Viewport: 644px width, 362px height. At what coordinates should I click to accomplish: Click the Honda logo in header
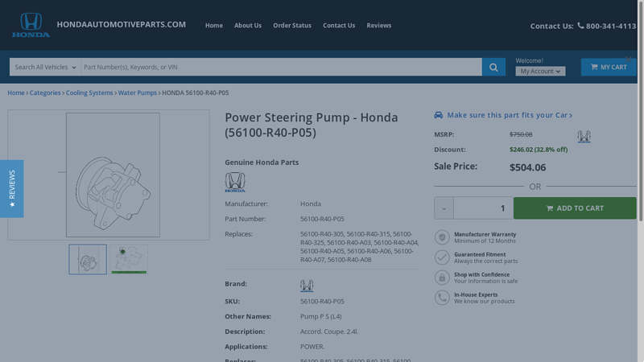(31, 25)
